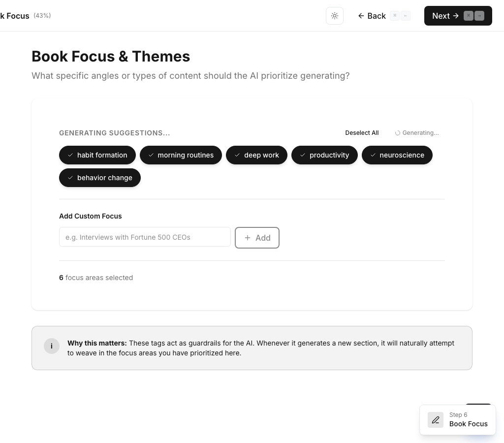The image size is (504, 443).
Task: Click the back arrow icon next to Back
Action: click(x=361, y=16)
